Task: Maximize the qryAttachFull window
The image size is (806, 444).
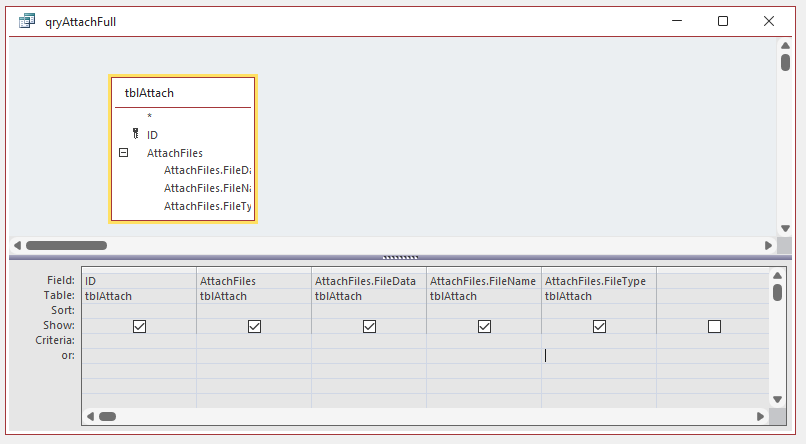Action: tap(723, 21)
